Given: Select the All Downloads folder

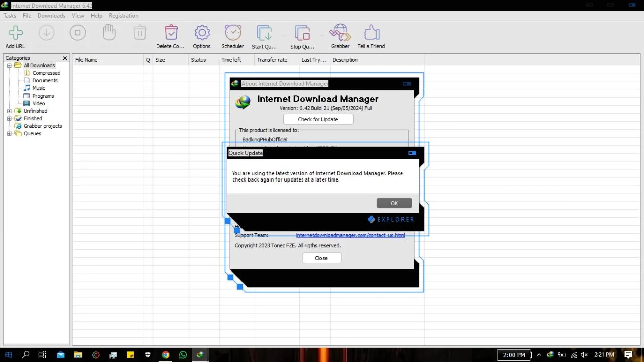Looking at the screenshot, I should [39, 66].
